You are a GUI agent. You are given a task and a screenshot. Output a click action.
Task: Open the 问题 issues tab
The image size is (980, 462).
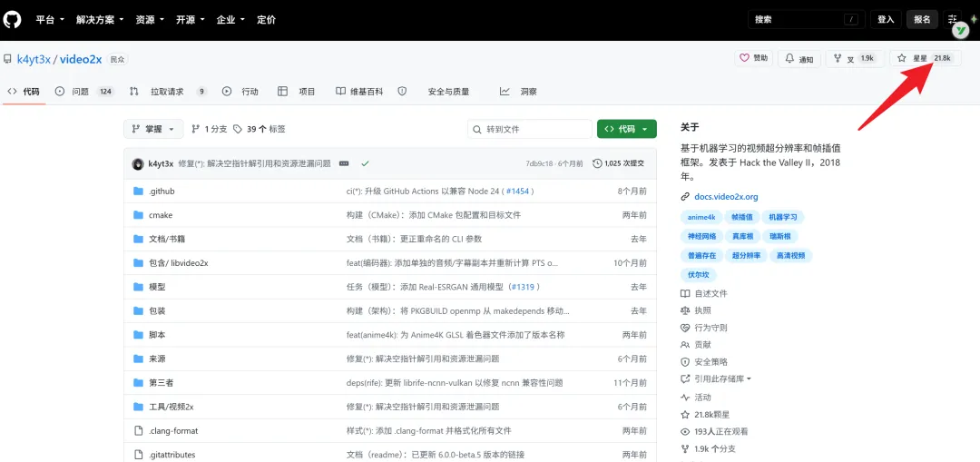[x=83, y=92]
